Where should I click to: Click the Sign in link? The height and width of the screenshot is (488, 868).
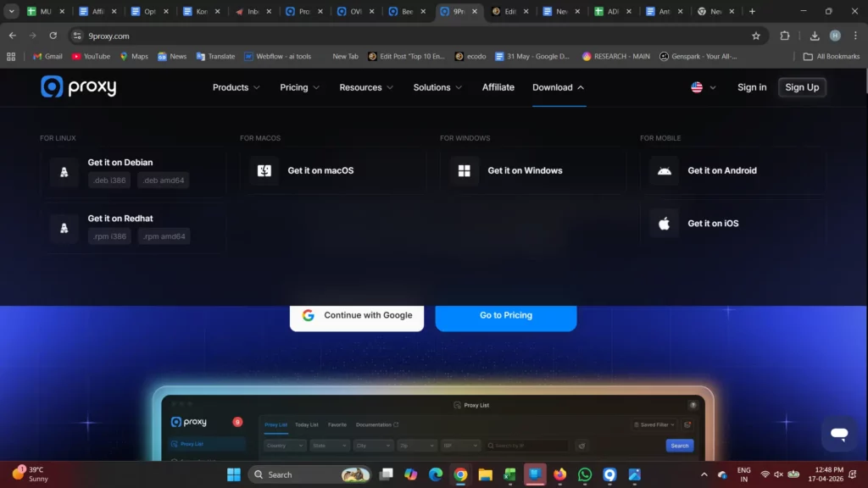point(752,87)
